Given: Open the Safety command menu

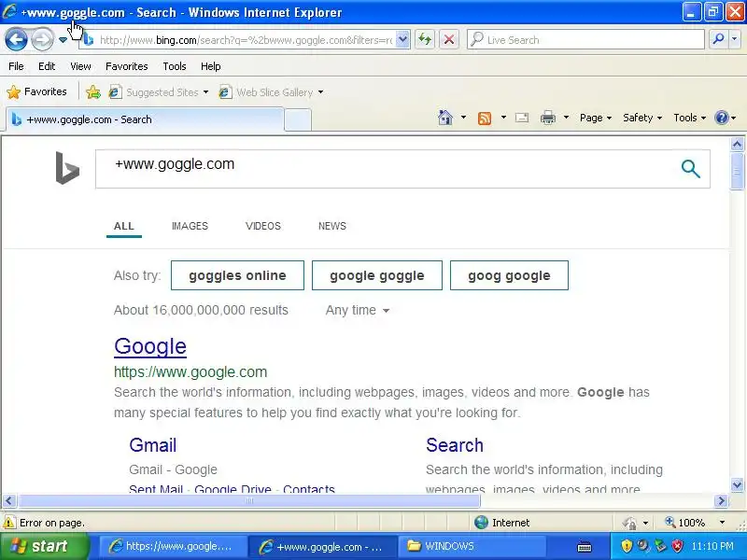Looking at the screenshot, I should click(x=642, y=118).
